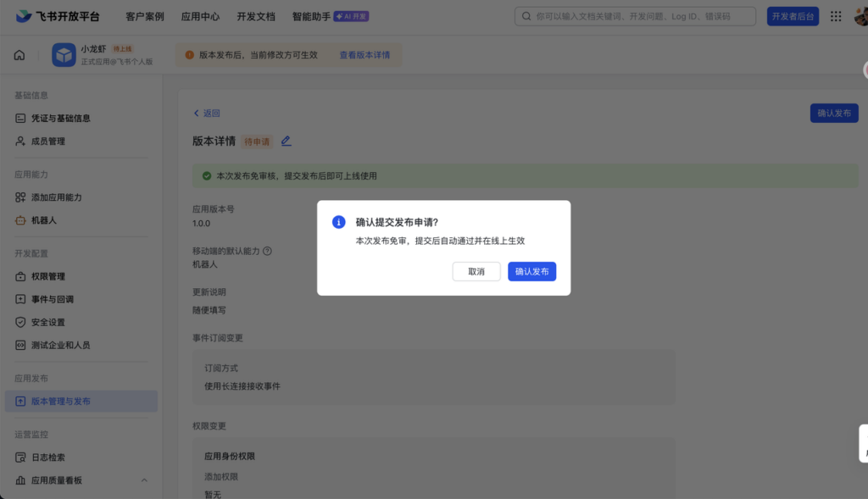The width and height of the screenshot is (868, 499).
Task: Click the 小龙虾 app cube icon
Action: coord(64,55)
